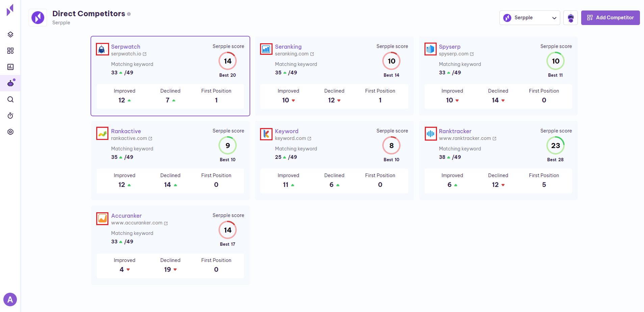Image resolution: width=644 pixels, height=312 pixels.
Task: Open external link icon next to seranking.com
Action: point(312,54)
